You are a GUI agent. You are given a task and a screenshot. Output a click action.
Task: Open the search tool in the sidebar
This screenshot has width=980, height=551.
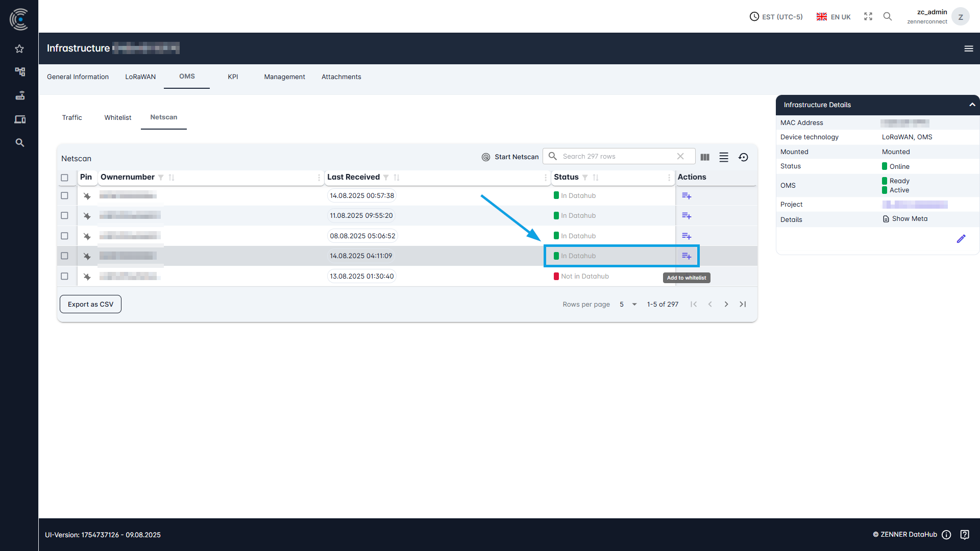click(19, 143)
